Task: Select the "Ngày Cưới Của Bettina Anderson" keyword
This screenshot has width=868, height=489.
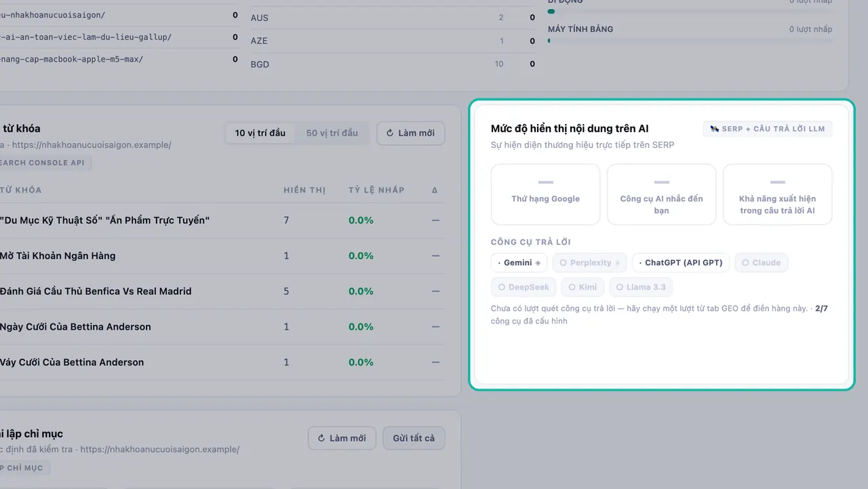Action: (222, 326)
